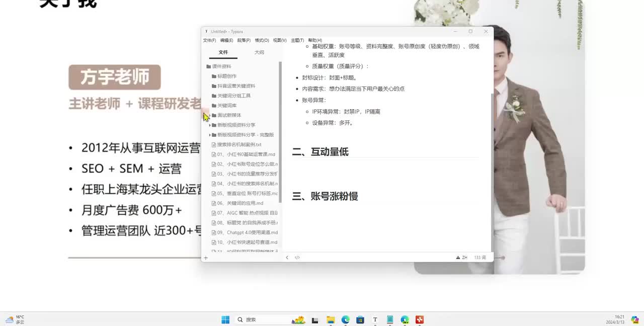Screen dimensions: 644x326
Task: Open file 04、小红书的搜索排名机制
Action: pos(245,184)
